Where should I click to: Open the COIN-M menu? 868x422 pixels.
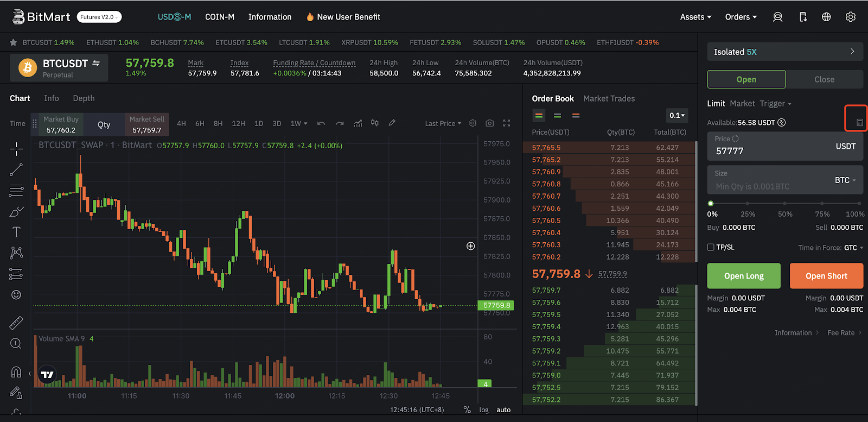[x=220, y=17]
